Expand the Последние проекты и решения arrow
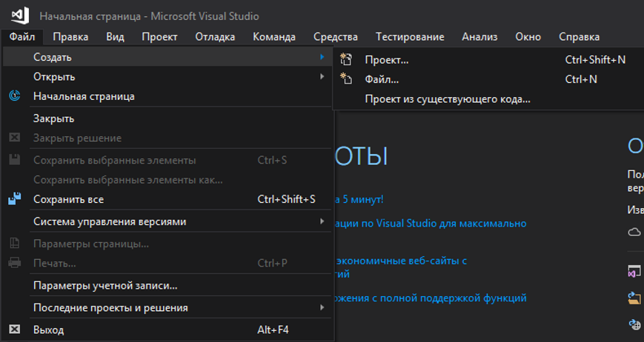Image resolution: width=644 pixels, height=342 pixels. (322, 307)
